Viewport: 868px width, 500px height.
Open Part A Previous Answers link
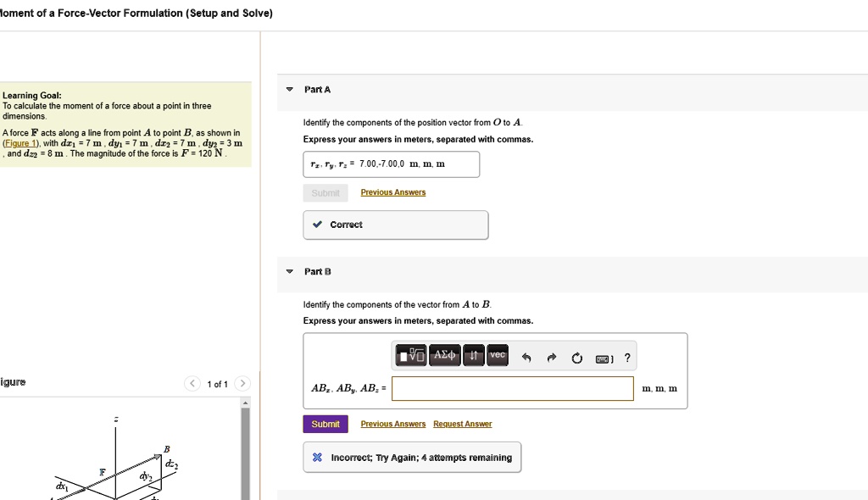click(x=393, y=192)
